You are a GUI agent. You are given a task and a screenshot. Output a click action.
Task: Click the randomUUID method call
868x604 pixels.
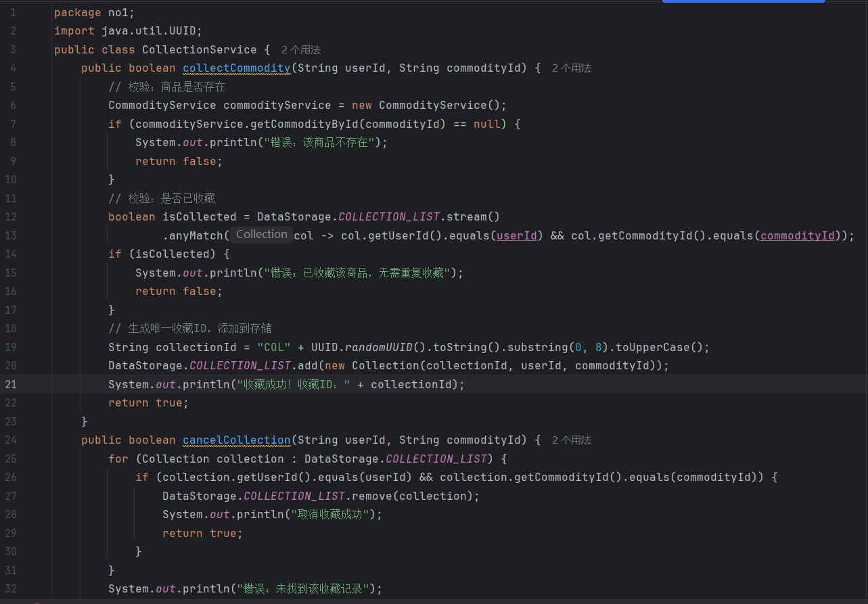coord(379,348)
